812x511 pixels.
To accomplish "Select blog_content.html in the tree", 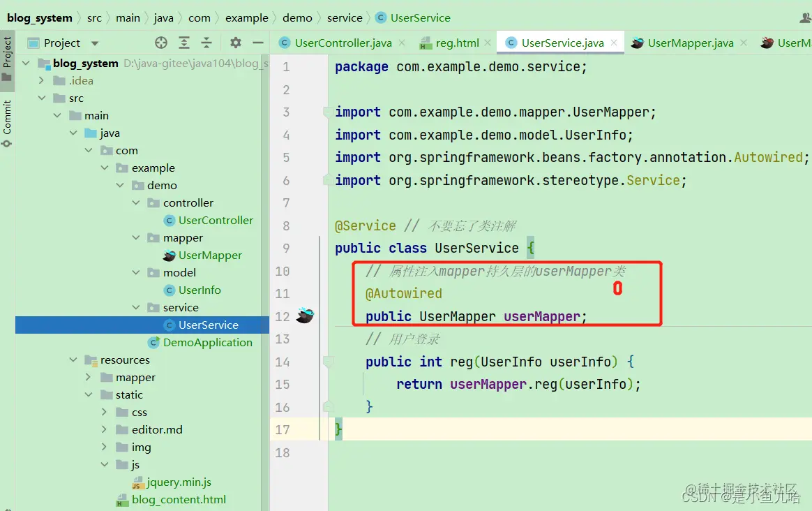I will tap(179, 500).
